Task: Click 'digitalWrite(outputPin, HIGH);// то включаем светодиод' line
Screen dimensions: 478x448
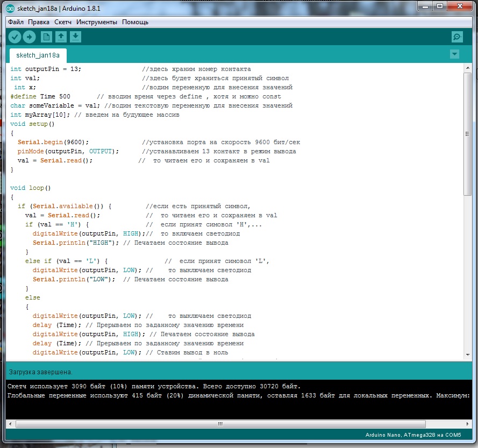Action: [x=136, y=234]
